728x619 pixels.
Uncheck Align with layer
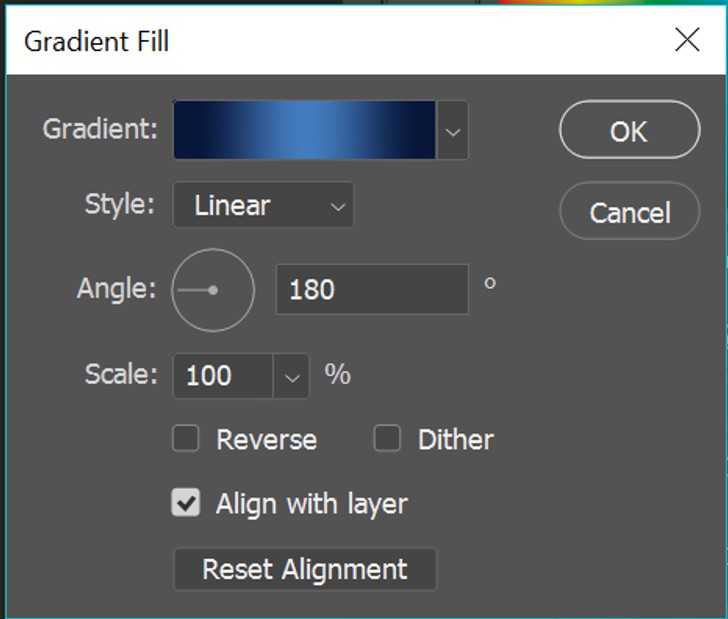(186, 503)
